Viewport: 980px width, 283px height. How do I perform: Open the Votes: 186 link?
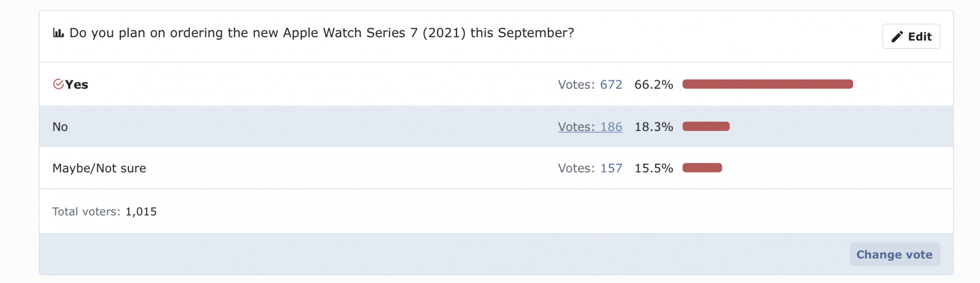tap(590, 127)
